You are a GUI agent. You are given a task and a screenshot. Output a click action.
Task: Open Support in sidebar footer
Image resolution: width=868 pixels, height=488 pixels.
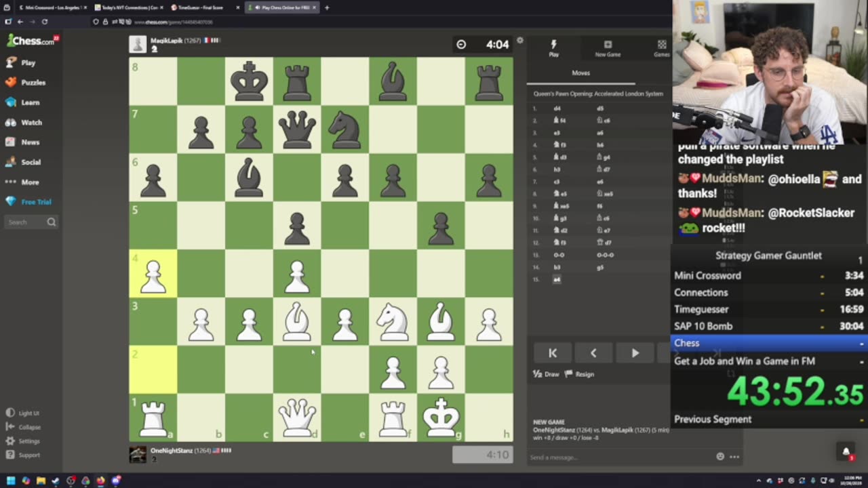(x=23, y=455)
